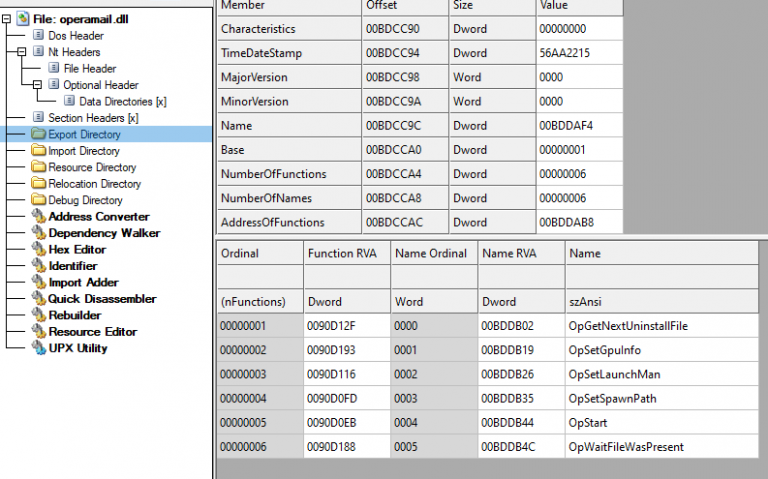Viewport: 768px width, 479px height.
Task: Collapse the File: operamail.dll root node
Action: coord(8,19)
